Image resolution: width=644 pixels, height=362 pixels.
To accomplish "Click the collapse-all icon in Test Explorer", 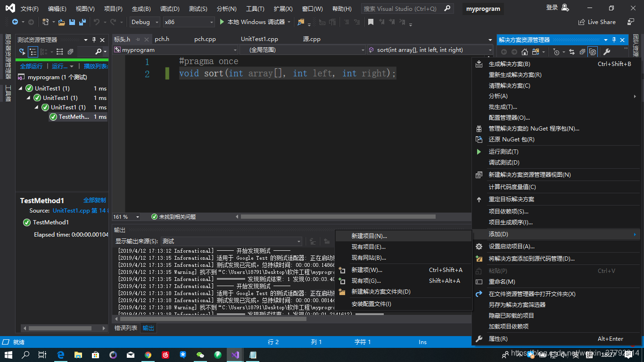I will (70, 51).
